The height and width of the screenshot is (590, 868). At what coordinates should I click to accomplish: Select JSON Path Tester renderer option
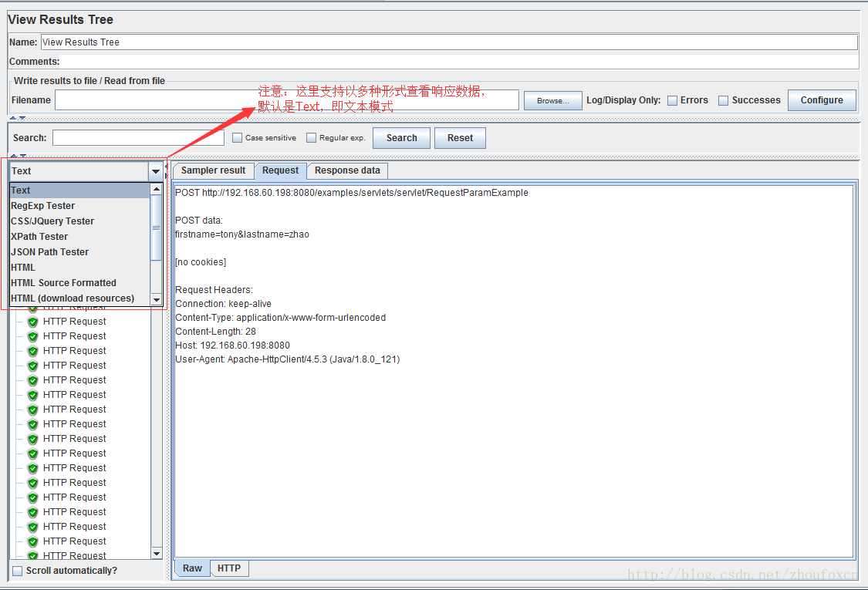[49, 252]
